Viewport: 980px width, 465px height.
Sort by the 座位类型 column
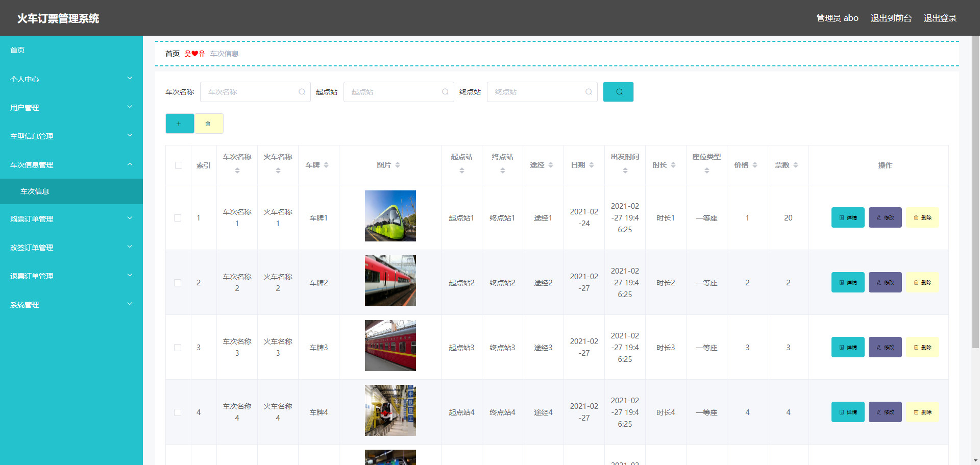[x=706, y=170]
